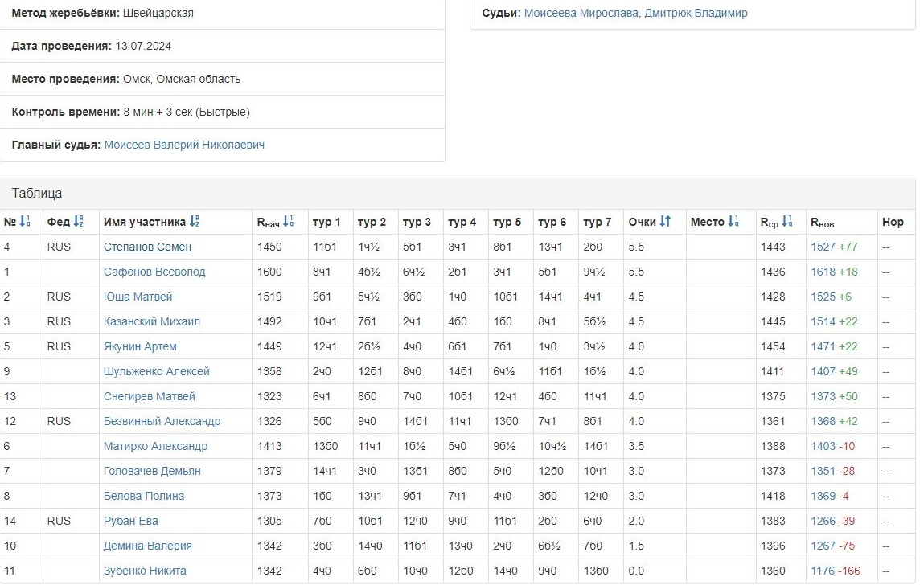Sort by Rср average rating icon
The height and width of the screenshot is (585, 924).
pyautogui.click(x=787, y=222)
